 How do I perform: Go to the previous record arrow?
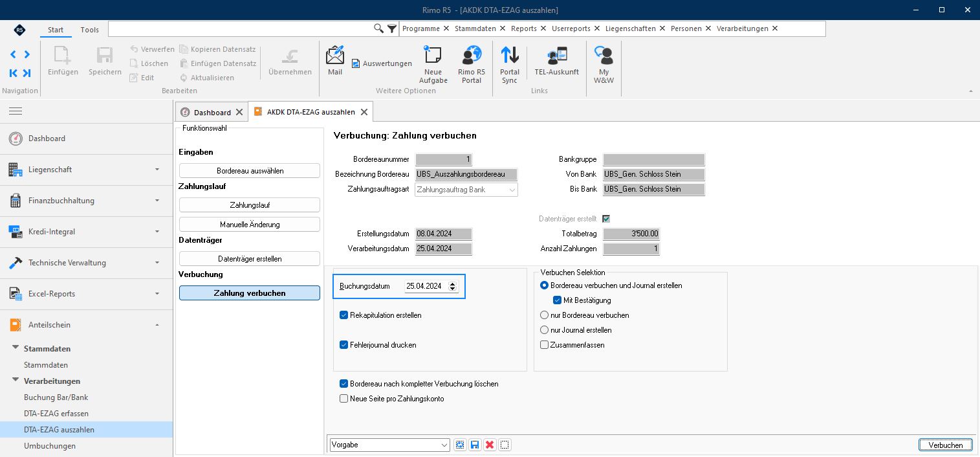click(14, 54)
